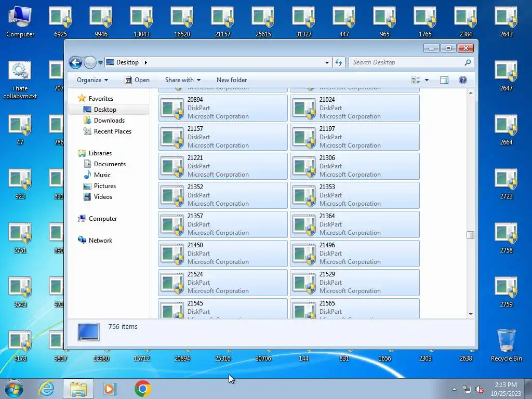This screenshot has width=532, height=399.
Task: Select the Recycle Bin desktop icon
Action: [x=506, y=345]
